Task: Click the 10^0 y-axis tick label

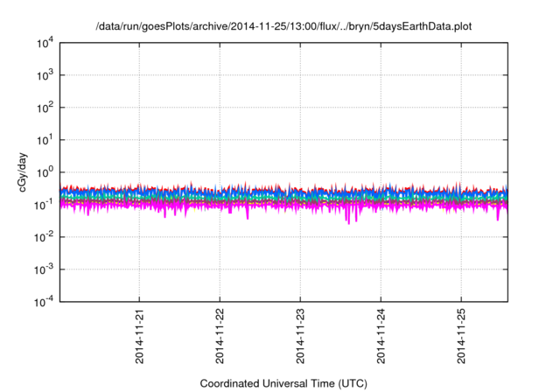Action: pos(45,172)
